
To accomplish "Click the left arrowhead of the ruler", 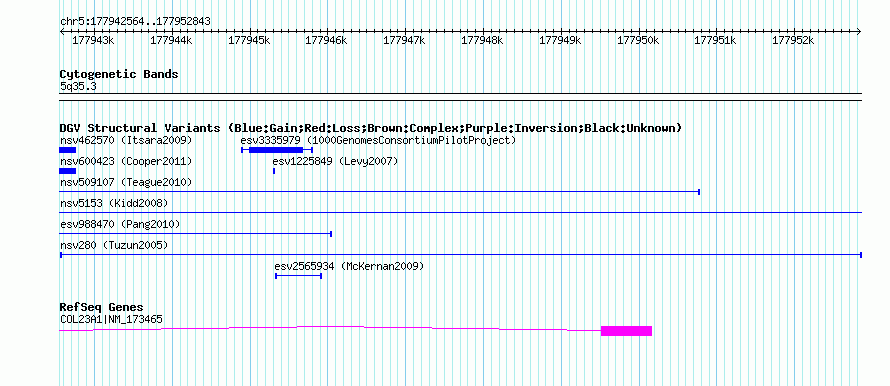I will [62, 31].
